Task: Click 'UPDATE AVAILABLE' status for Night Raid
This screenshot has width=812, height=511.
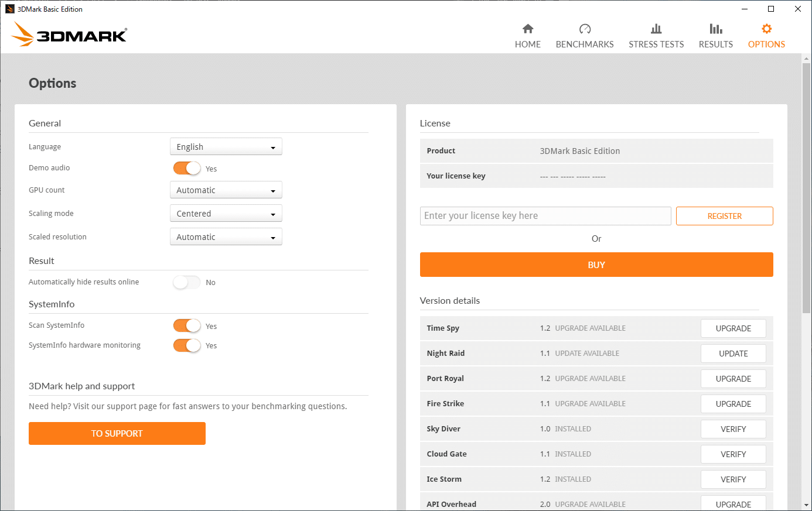Action: point(587,354)
